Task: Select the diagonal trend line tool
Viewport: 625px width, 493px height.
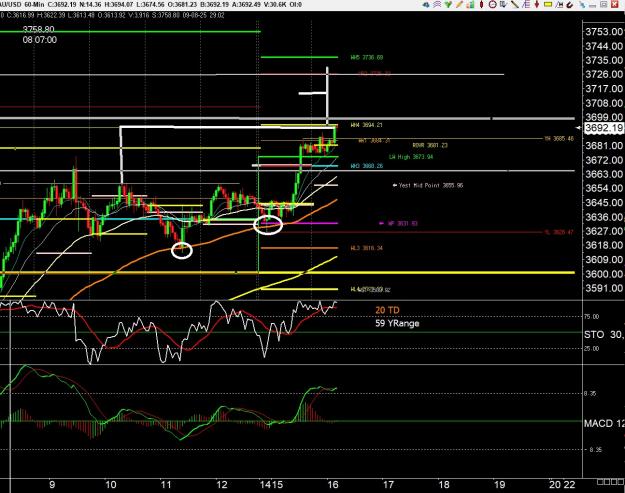Action: coord(515,5)
